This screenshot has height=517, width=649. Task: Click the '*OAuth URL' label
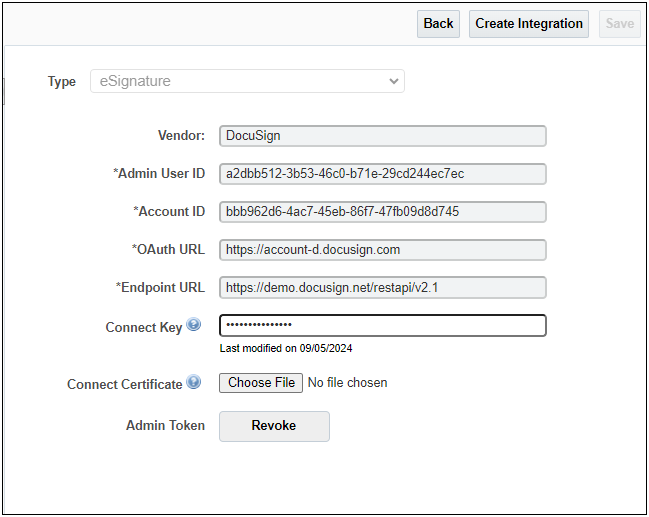tap(168, 250)
